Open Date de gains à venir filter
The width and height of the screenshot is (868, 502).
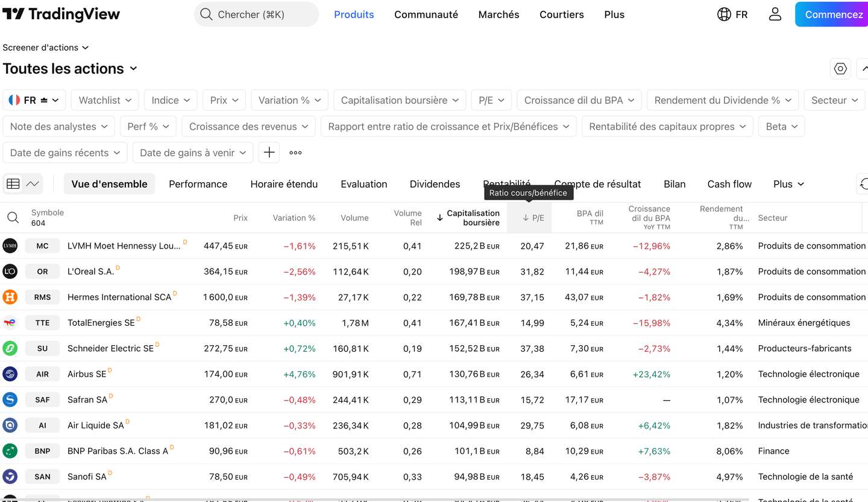coord(193,153)
